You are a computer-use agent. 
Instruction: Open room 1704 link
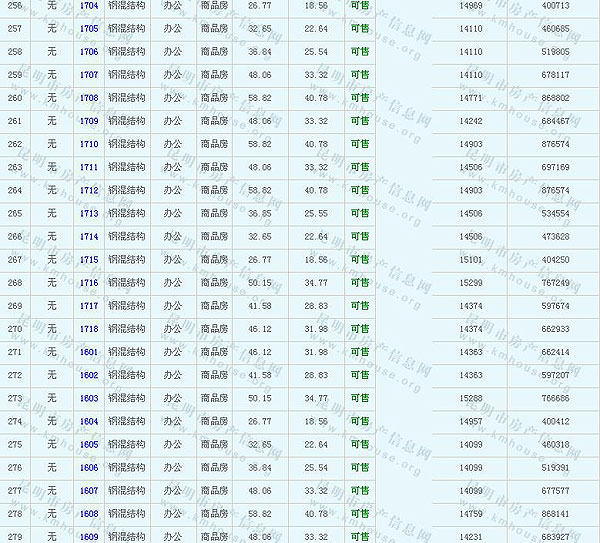pyautogui.click(x=89, y=6)
